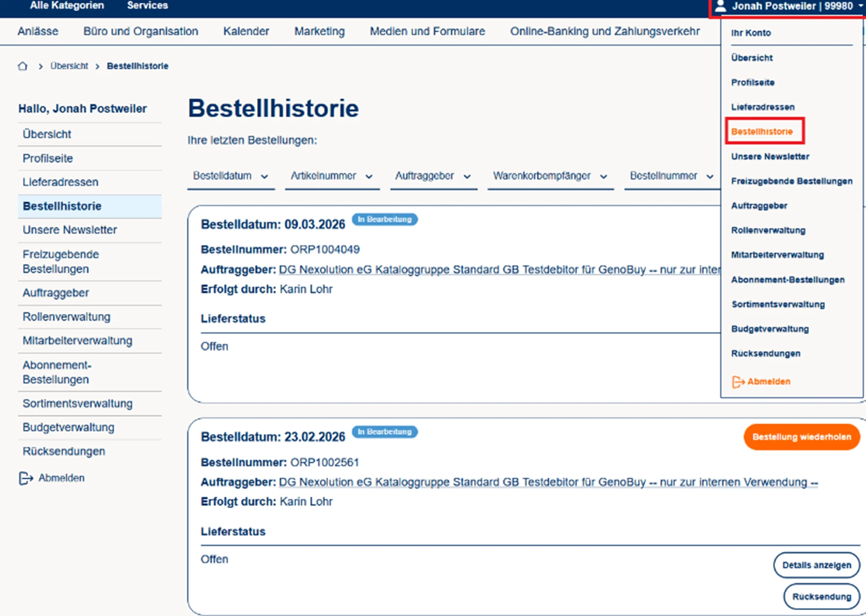
Task: Open Budgetverwaltung in left sidebar
Action: pos(68,428)
